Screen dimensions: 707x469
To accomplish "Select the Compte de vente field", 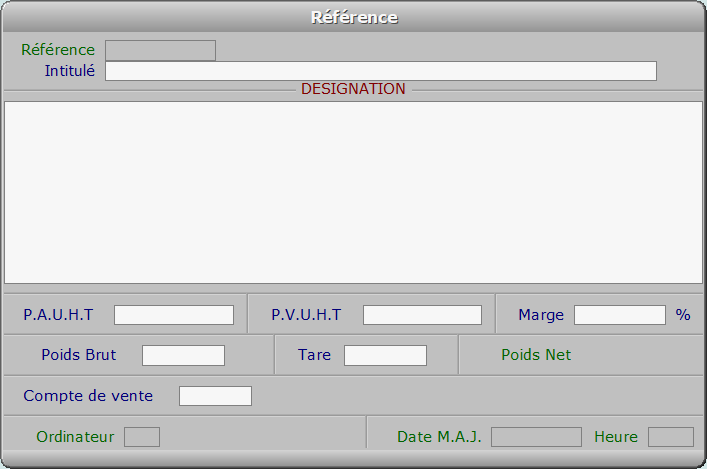I will [215, 396].
